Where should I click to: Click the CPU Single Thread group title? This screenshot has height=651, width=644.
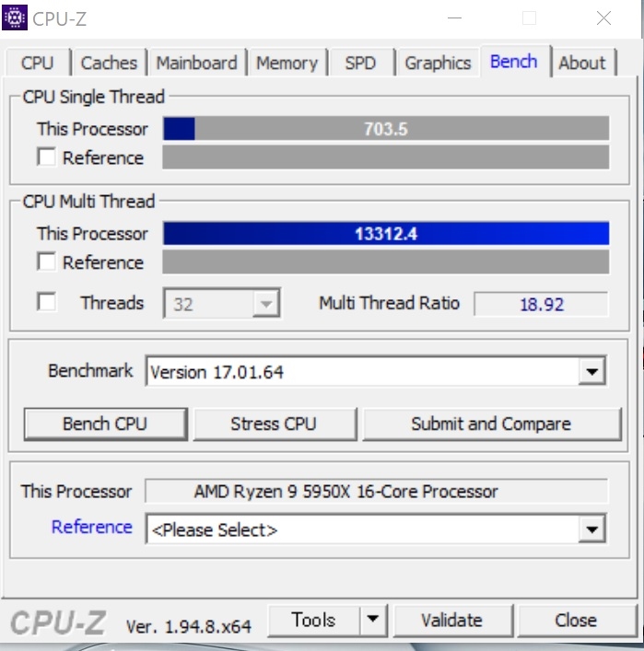[93, 97]
